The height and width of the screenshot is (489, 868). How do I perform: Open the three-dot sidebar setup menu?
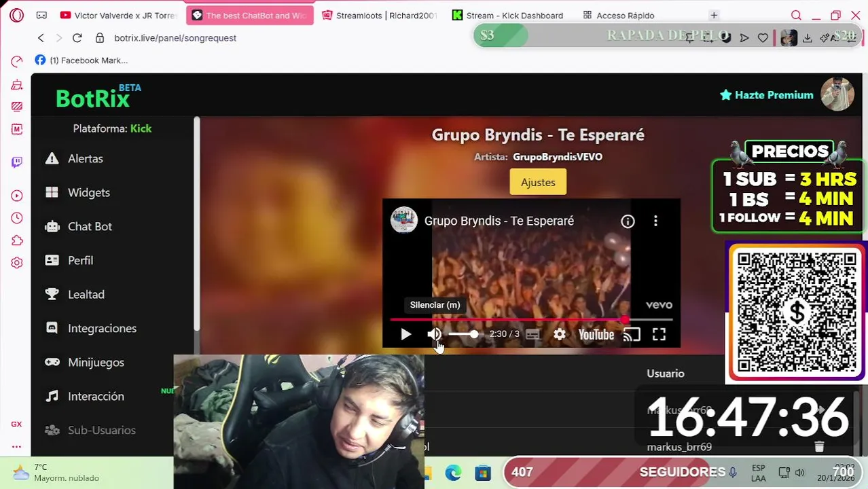(16, 446)
